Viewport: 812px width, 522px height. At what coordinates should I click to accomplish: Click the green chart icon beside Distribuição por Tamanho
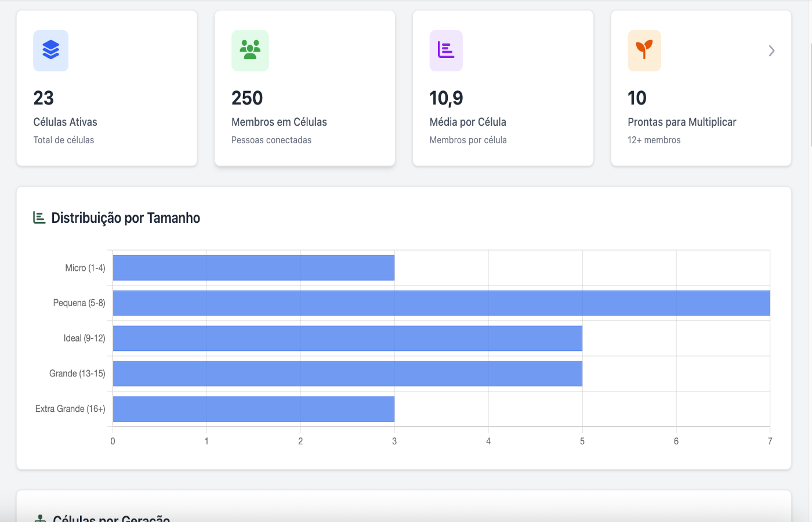(x=38, y=217)
